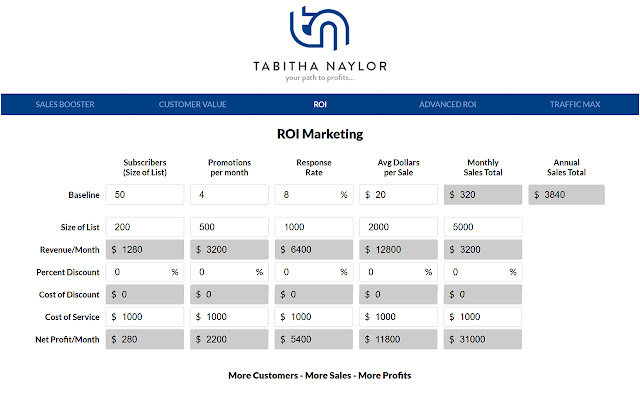Click Net Profit/Month value 11800

click(398, 339)
